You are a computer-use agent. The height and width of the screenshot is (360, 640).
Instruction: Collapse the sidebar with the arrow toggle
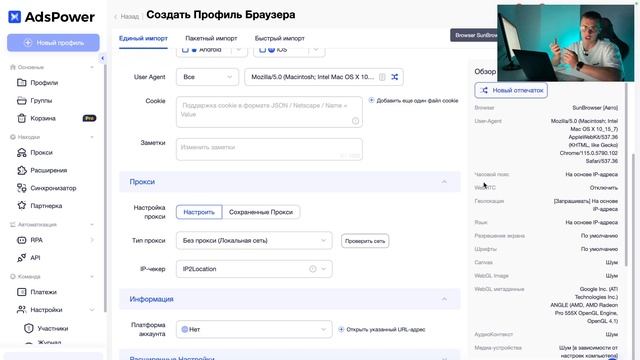102,58
